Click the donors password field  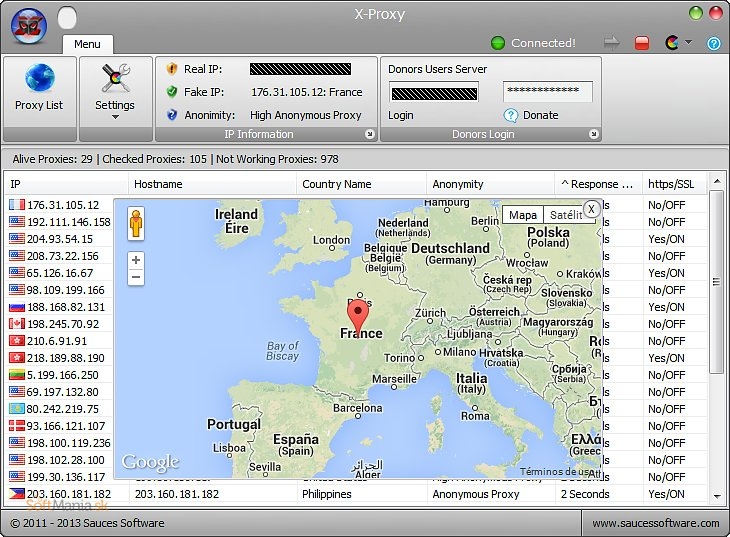(x=548, y=91)
